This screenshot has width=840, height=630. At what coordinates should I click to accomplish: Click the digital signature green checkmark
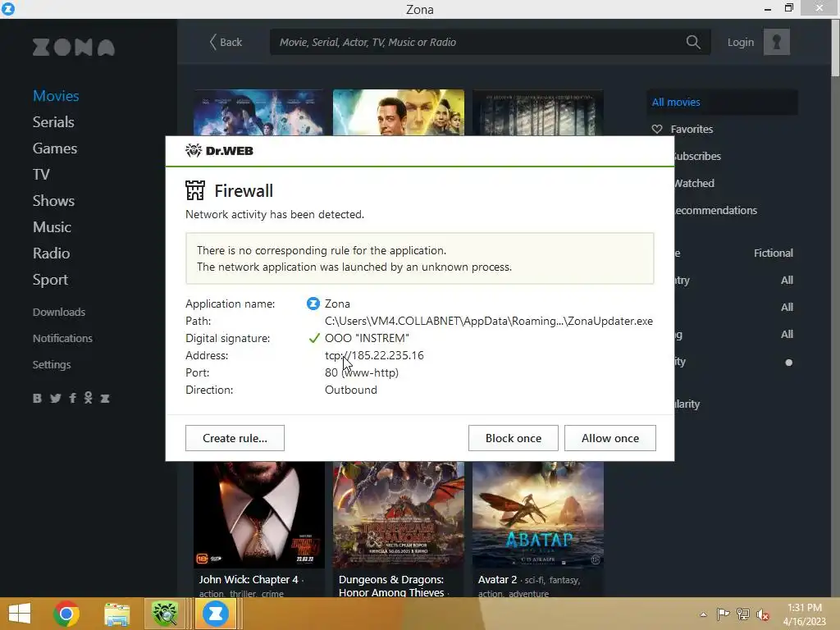coord(314,338)
